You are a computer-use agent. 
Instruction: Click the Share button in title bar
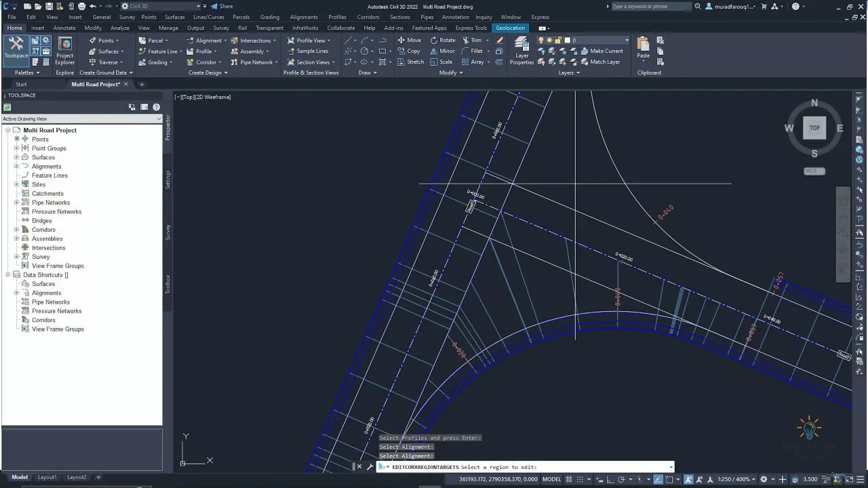[222, 6]
